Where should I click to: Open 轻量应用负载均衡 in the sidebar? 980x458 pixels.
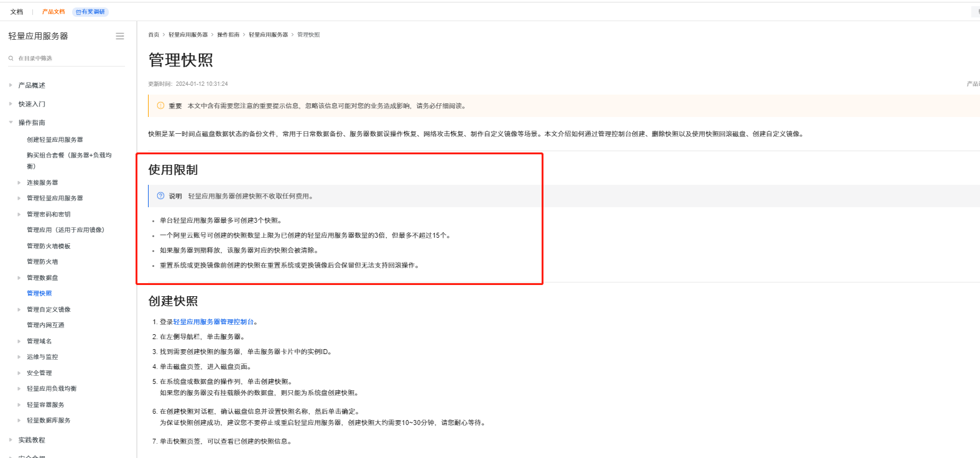[x=52, y=388]
